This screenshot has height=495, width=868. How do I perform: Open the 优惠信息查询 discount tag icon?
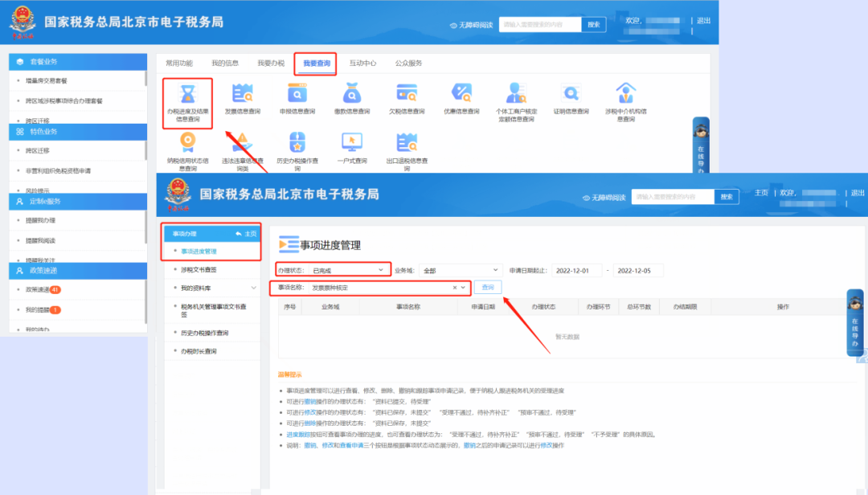tap(461, 94)
